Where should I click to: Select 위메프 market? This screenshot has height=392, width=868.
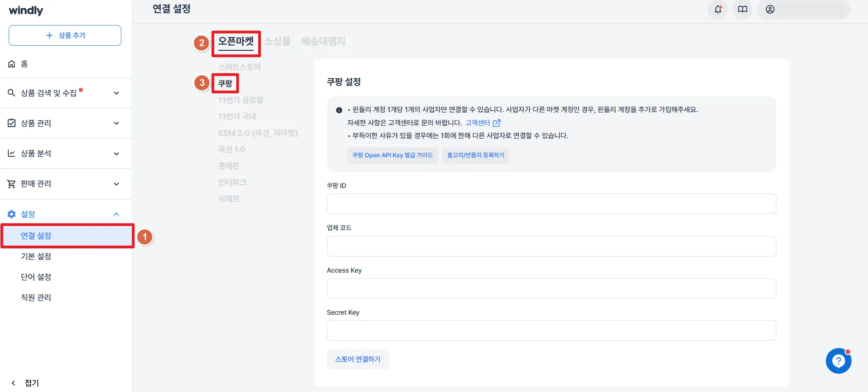pos(229,199)
